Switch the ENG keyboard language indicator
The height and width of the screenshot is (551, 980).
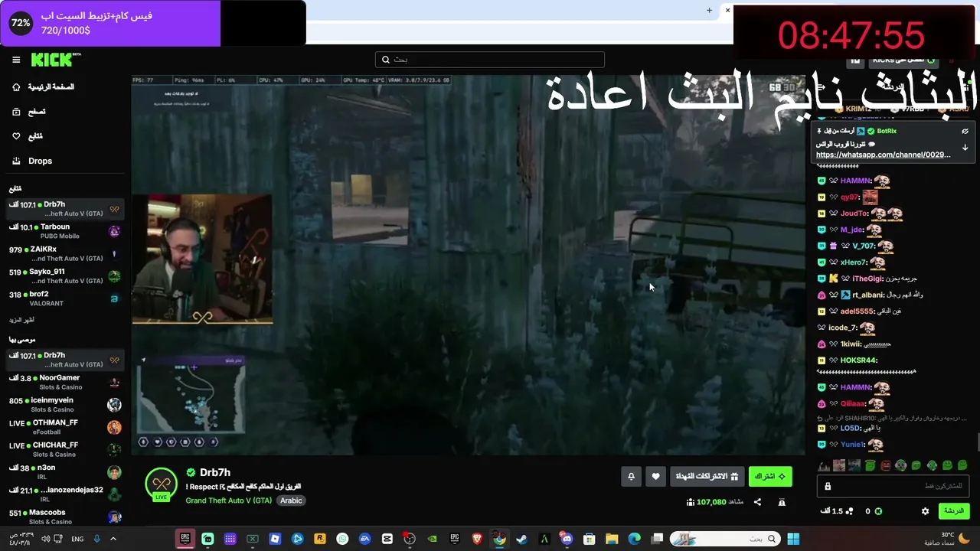(77, 539)
